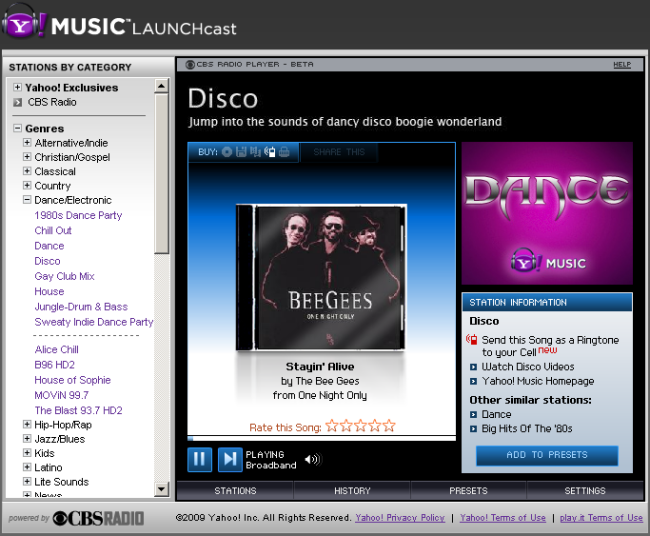Open the History tab
Screen dimensions: 650x536
(x=352, y=491)
